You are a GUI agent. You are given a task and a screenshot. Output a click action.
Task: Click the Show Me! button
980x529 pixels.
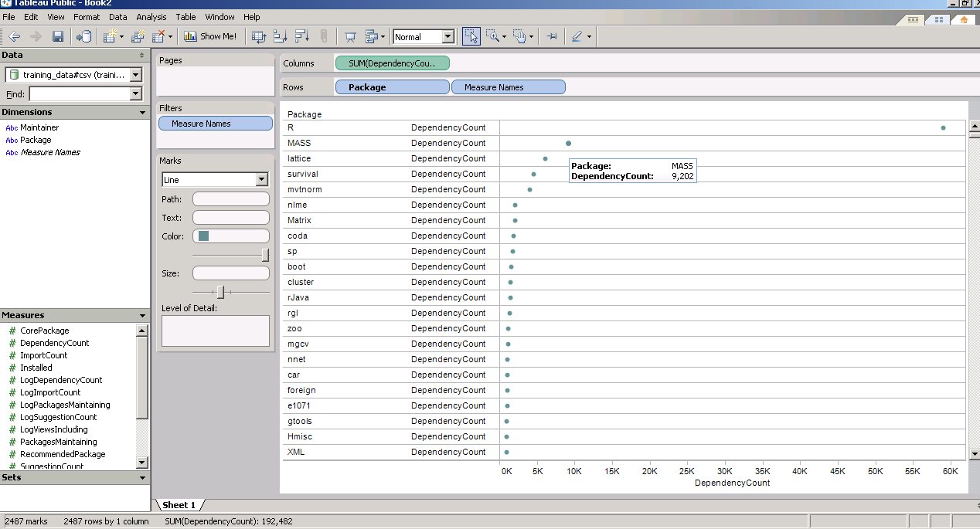[211, 36]
